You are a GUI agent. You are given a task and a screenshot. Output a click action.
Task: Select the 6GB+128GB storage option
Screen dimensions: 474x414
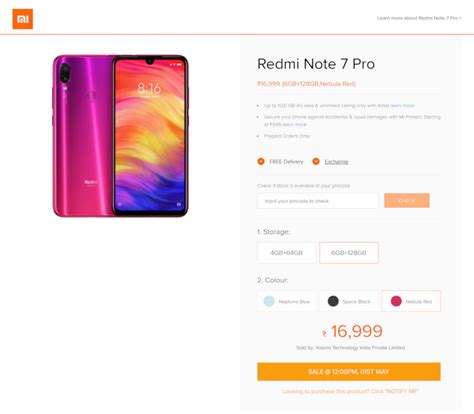click(x=349, y=253)
